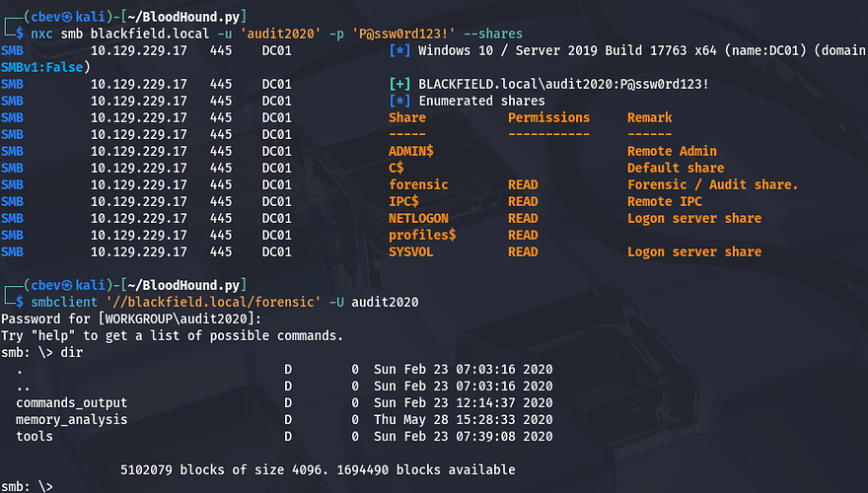Click the 'Remote Admin' remark text
Image resolution: width=868 pixels, height=493 pixels.
pyautogui.click(x=672, y=151)
